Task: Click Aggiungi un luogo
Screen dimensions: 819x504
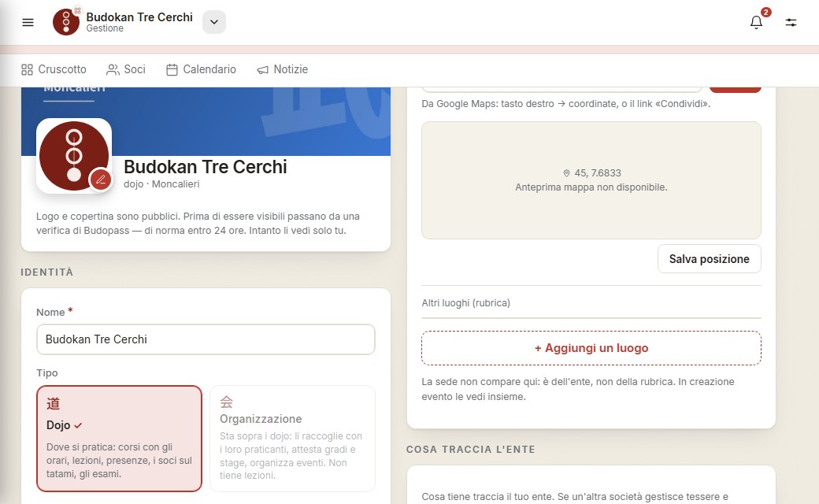Action: coord(591,348)
